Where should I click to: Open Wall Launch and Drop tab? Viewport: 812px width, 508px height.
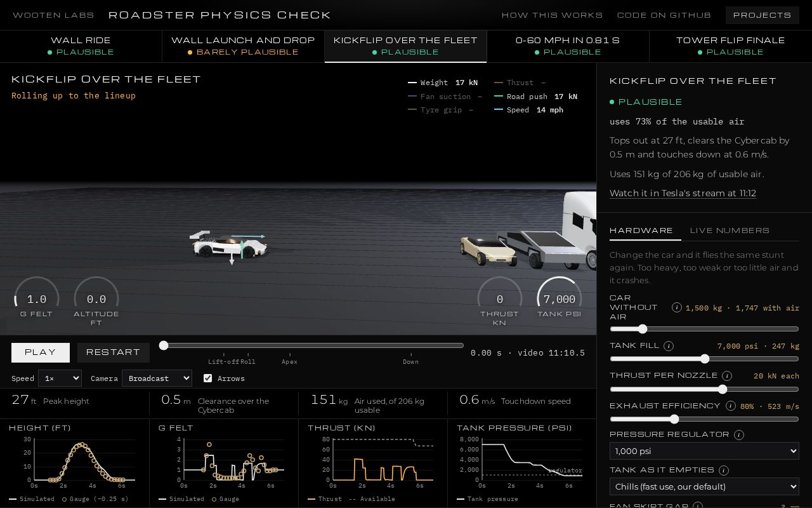[x=243, y=46]
